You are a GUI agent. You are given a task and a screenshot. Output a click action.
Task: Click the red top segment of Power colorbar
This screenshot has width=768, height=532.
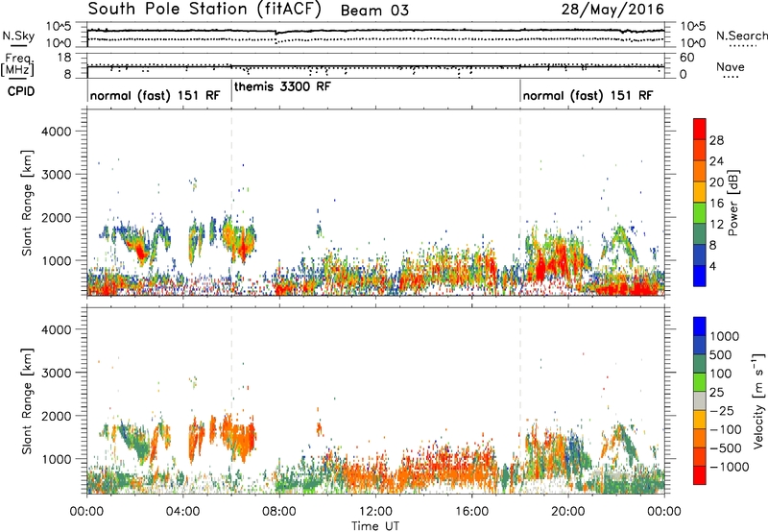click(x=700, y=128)
